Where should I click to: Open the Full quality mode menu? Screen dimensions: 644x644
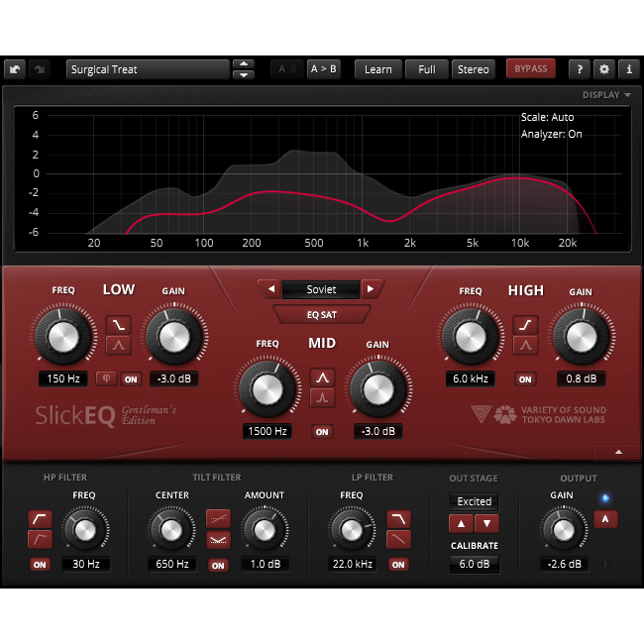click(x=427, y=69)
